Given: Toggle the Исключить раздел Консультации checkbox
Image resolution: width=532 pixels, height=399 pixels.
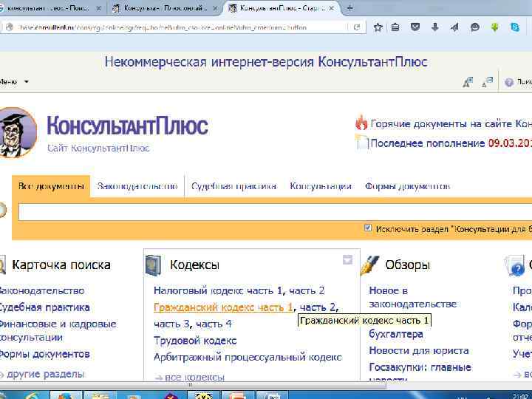Looking at the screenshot, I should [368, 228].
